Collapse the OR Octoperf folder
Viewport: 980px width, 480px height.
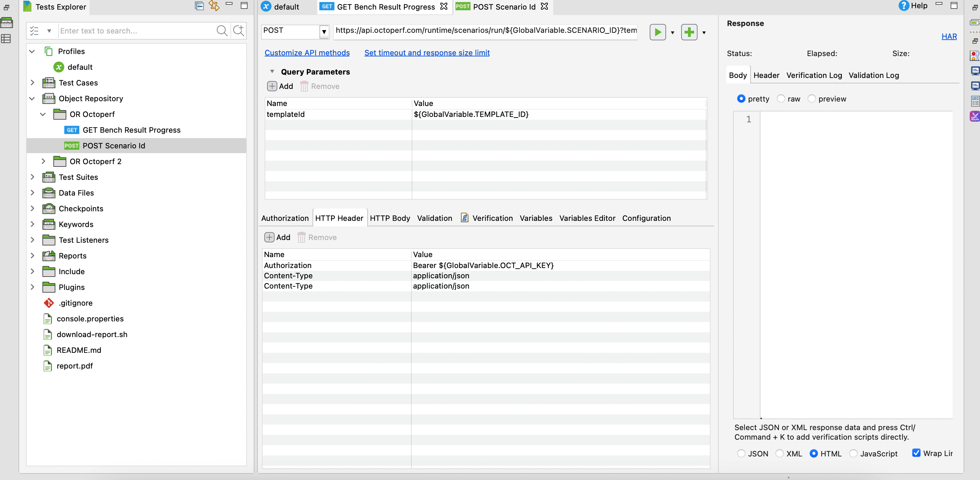pyautogui.click(x=43, y=114)
